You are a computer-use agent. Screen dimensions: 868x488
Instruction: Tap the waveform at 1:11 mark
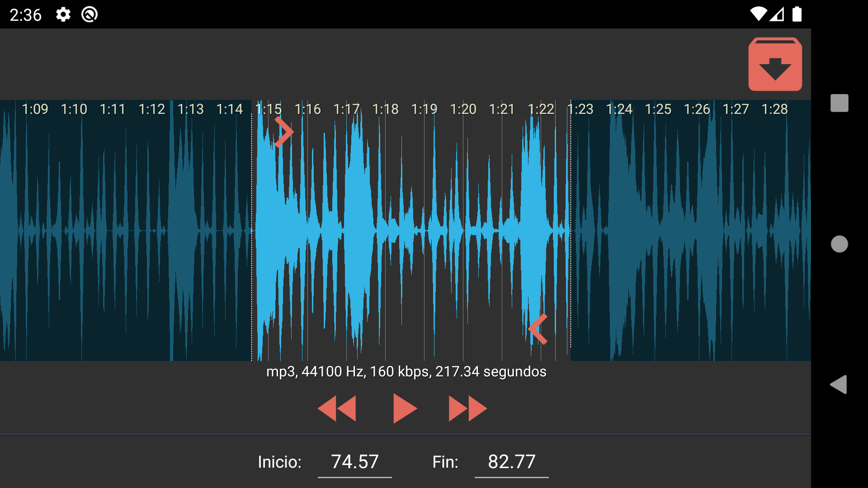113,230
